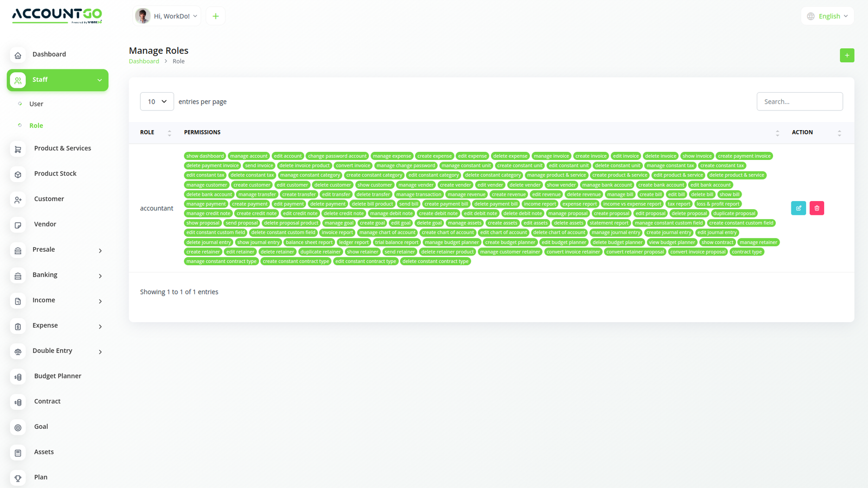Click the Dashboard breadcrumb link
The image size is (868, 488).
point(144,61)
